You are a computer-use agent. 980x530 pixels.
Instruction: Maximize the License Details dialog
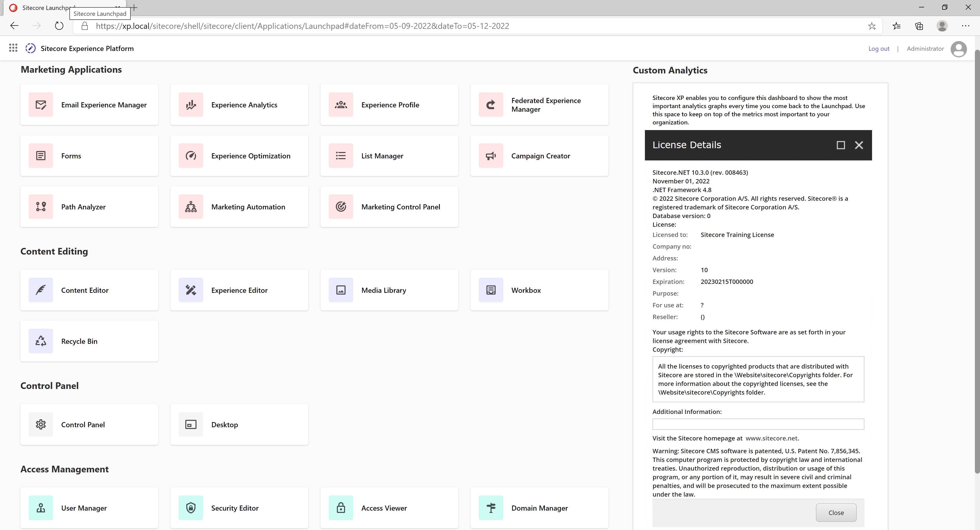(840, 145)
